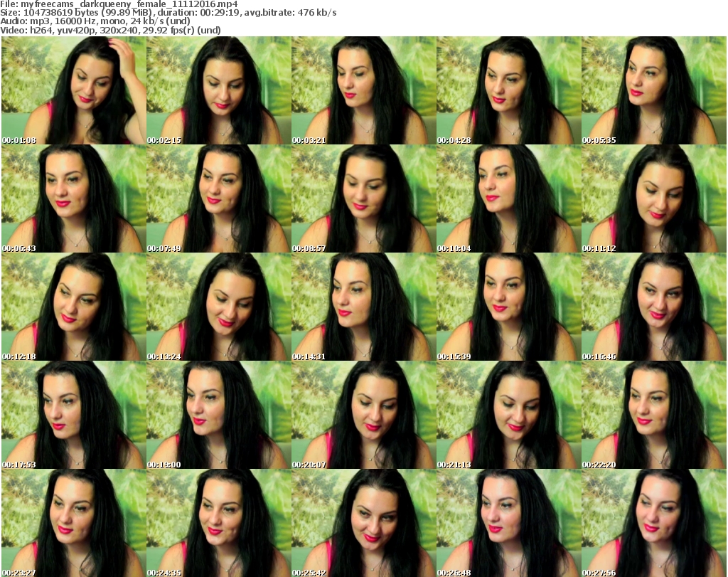Select the thumbnail frame at 00:13:24

219,307
